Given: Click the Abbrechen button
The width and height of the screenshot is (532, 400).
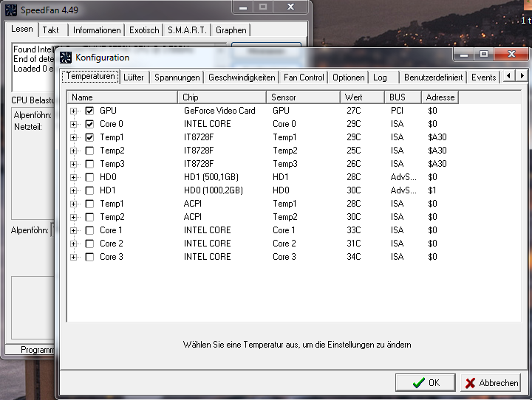Looking at the screenshot, I should click(x=491, y=383).
